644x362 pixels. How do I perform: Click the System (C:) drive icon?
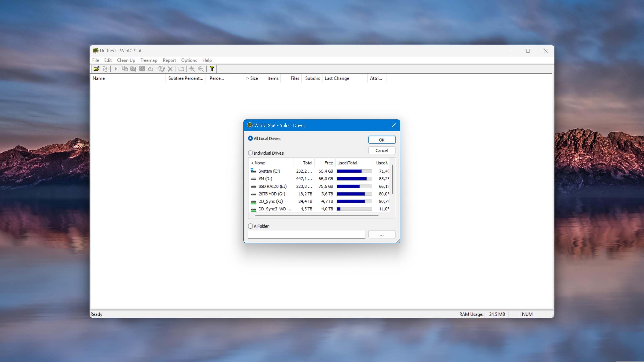[x=253, y=171]
